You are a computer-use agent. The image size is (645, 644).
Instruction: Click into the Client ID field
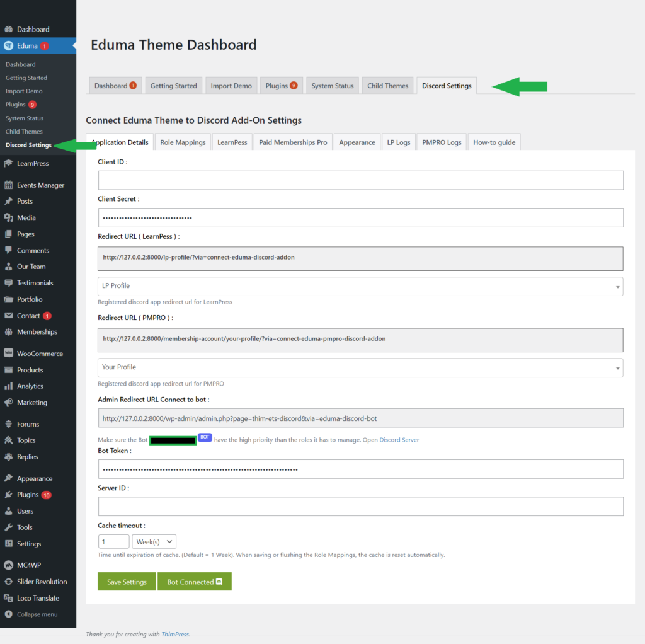coord(361,181)
